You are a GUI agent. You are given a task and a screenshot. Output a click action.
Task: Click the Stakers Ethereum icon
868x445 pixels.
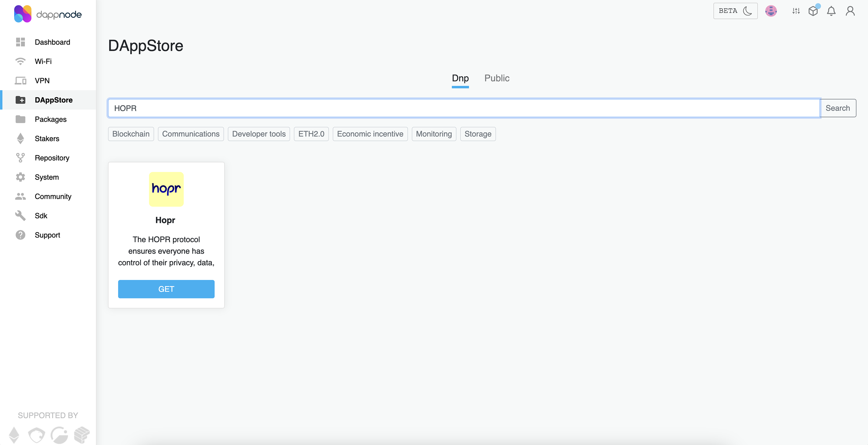pos(20,138)
